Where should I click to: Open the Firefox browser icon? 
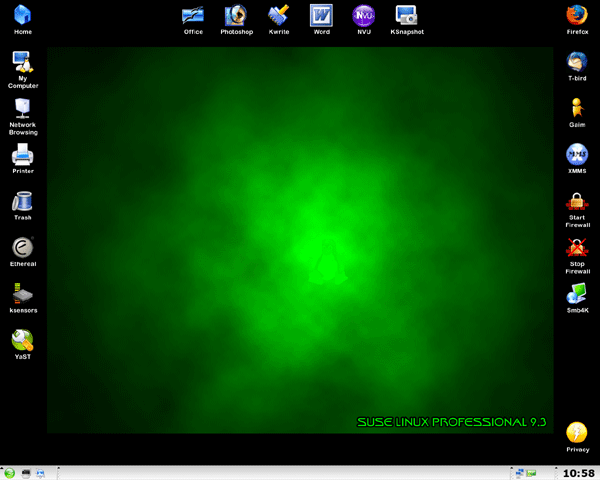(577, 15)
